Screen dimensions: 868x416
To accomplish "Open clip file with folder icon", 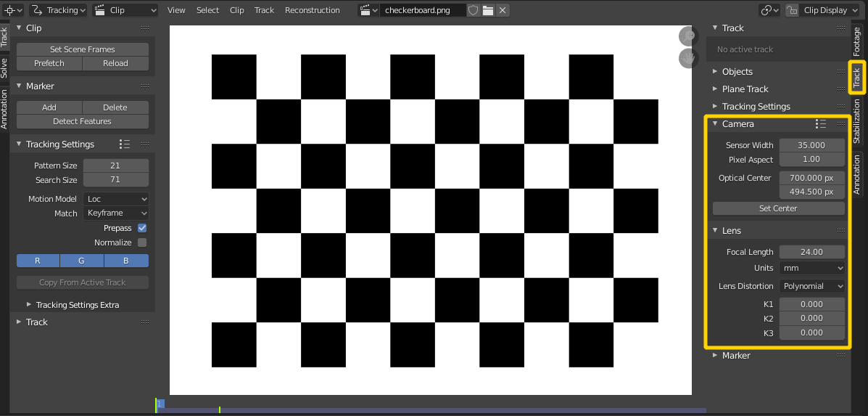I will click(x=487, y=10).
